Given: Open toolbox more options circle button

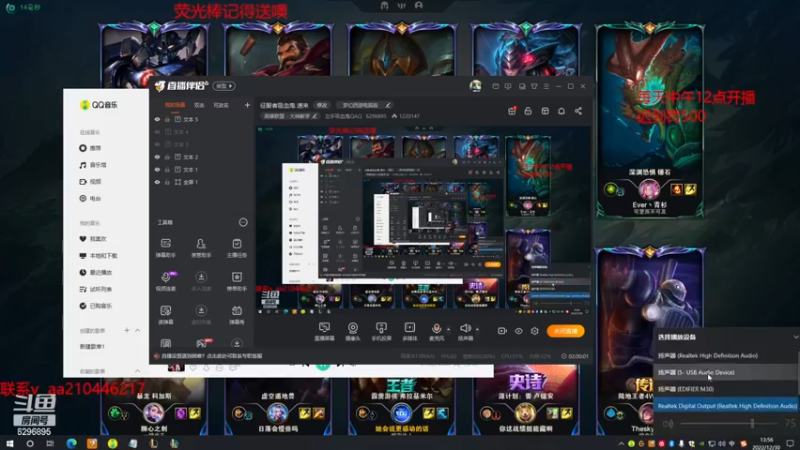Looking at the screenshot, I should 243,222.
